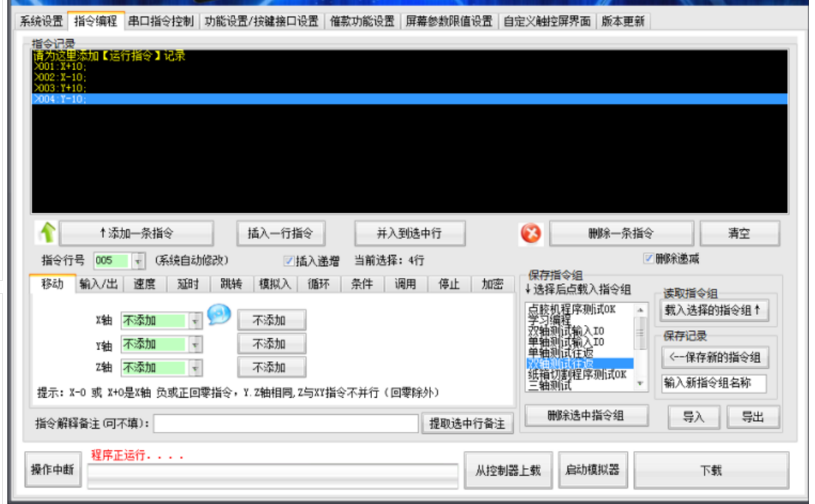
Task: Switch to the 系统设置 tab
Action: (x=41, y=21)
